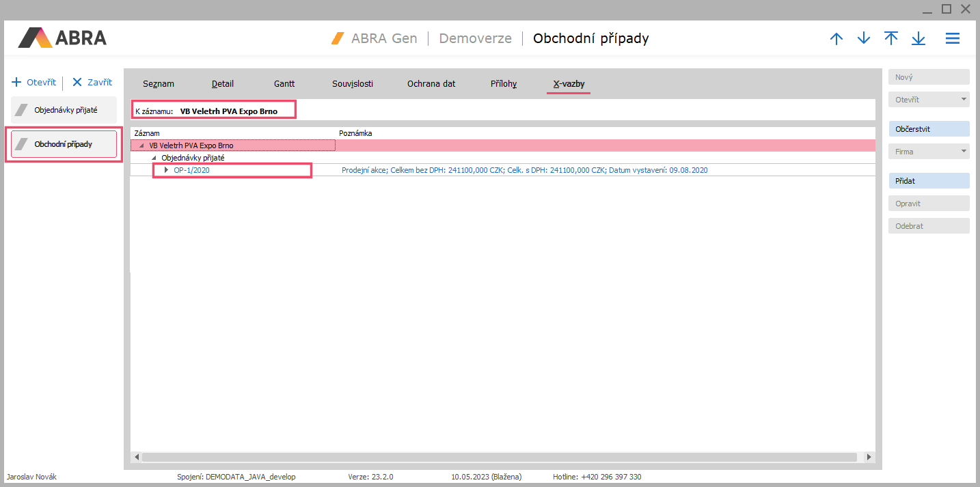The height and width of the screenshot is (487, 980).
Task: Open the Otevřít dropdown on right panel
Action: [964, 100]
